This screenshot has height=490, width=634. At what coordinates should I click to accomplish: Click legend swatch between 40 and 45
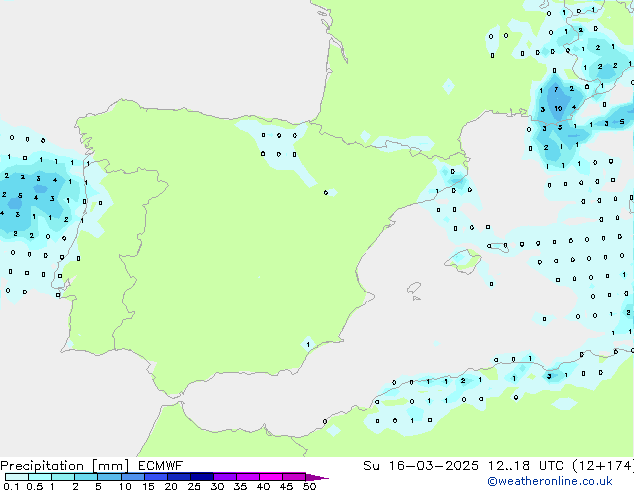coord(274,477)
